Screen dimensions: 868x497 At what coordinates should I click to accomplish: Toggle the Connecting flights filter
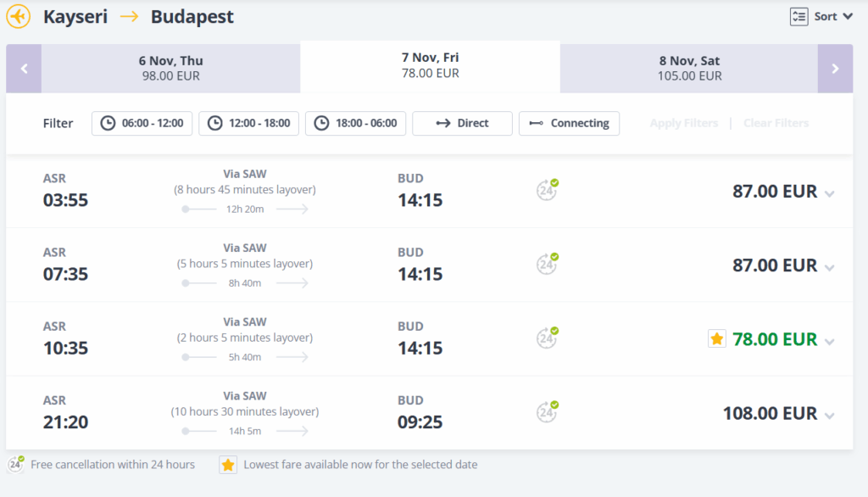pos(569,123)
